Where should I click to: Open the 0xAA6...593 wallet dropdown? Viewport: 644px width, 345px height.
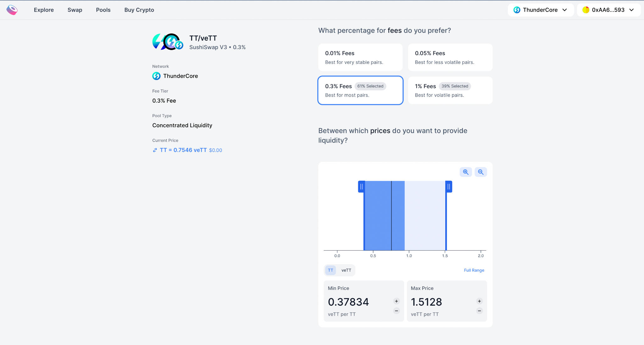[608, 10]
